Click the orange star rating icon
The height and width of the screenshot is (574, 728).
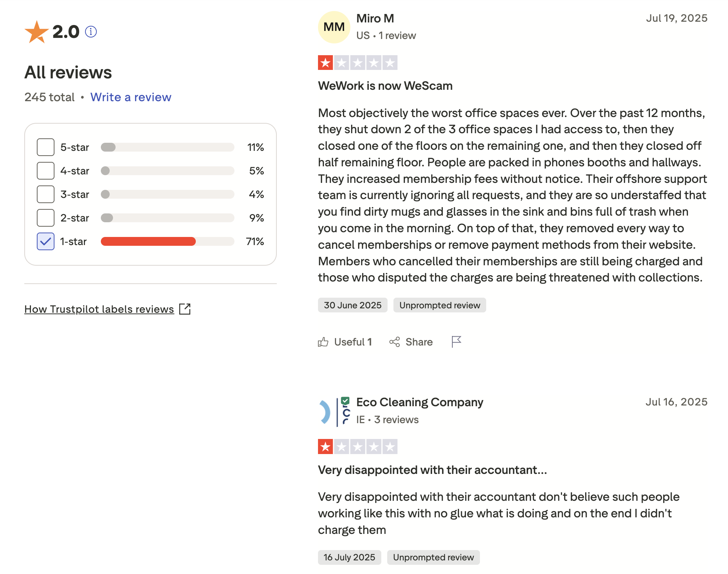(36, 32)
